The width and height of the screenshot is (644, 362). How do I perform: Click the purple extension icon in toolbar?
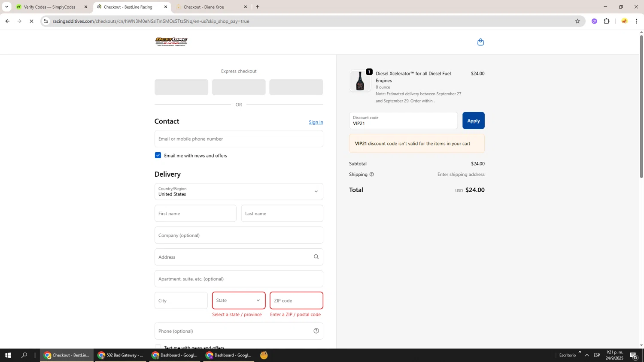[x=594, y=21]
